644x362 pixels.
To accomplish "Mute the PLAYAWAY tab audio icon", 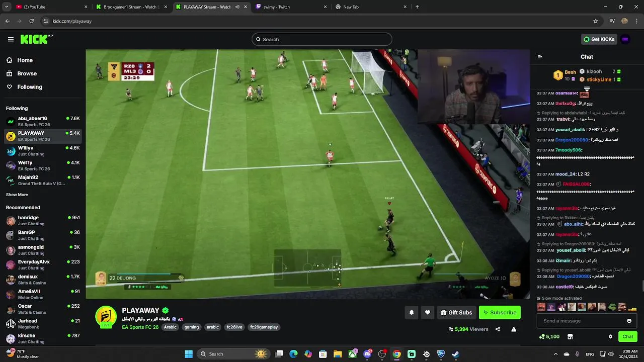I will click(237, 7).
